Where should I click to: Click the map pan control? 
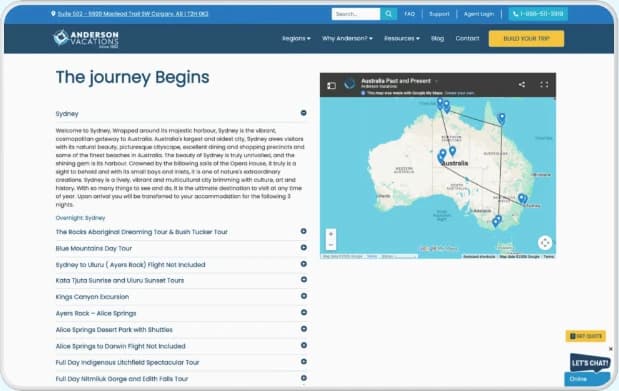click(x=545, y=243)
